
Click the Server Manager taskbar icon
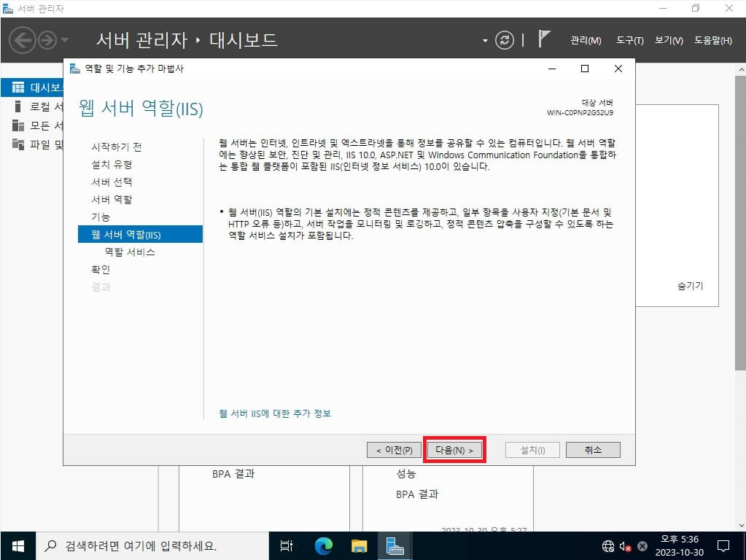[395, 546]
